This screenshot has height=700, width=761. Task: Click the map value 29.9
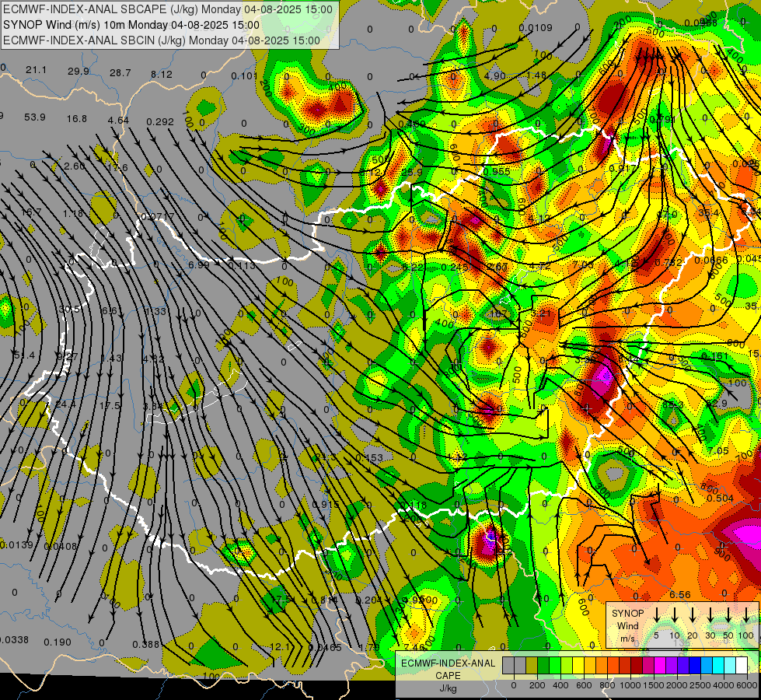(x=79, y=72)
